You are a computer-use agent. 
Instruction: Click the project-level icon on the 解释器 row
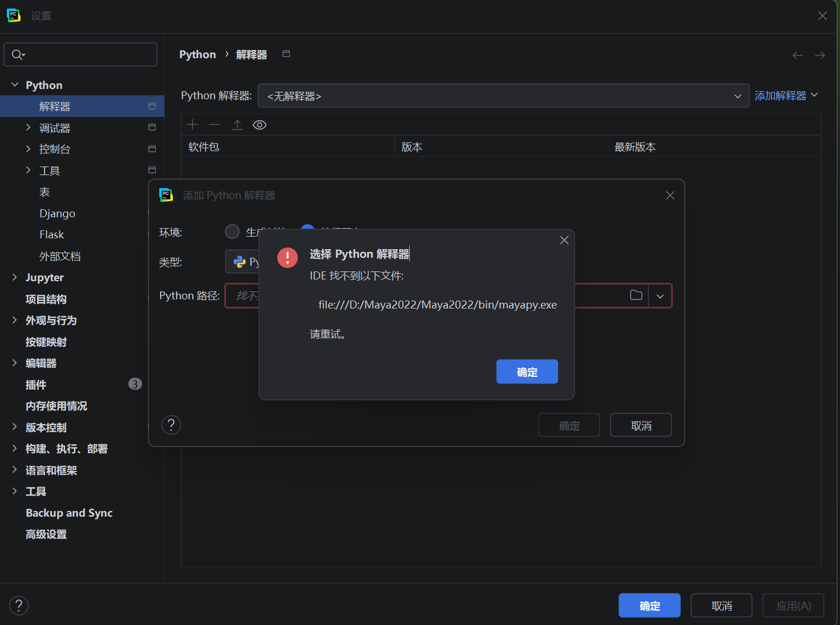pyautogui.click(x=152, y=106)
